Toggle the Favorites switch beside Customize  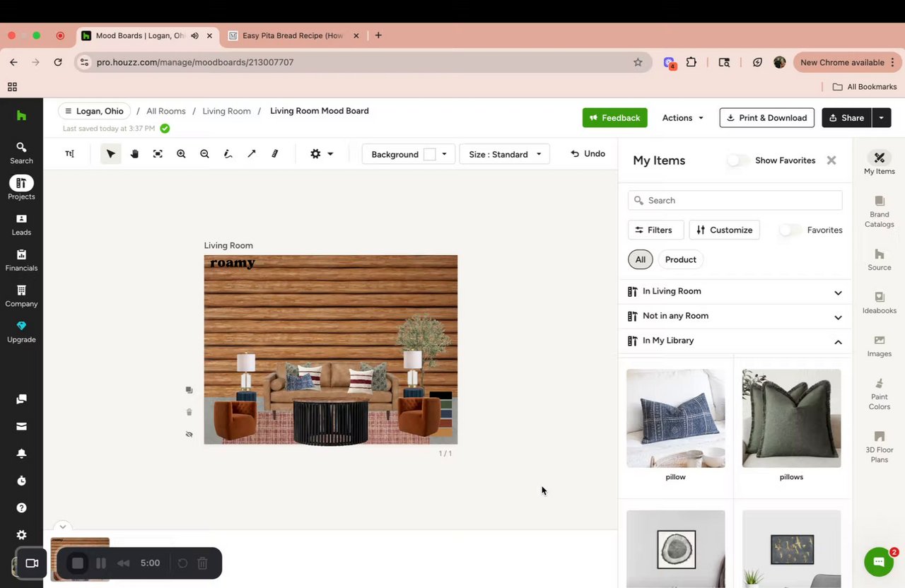pyautogui.click(x=790, y=230)
